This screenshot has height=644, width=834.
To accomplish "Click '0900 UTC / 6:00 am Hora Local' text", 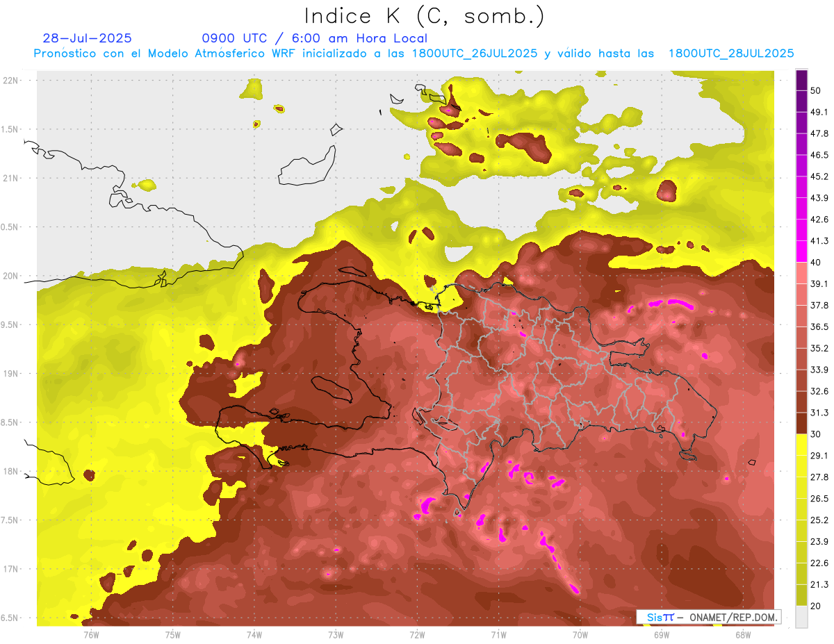I will pos(314,38).
